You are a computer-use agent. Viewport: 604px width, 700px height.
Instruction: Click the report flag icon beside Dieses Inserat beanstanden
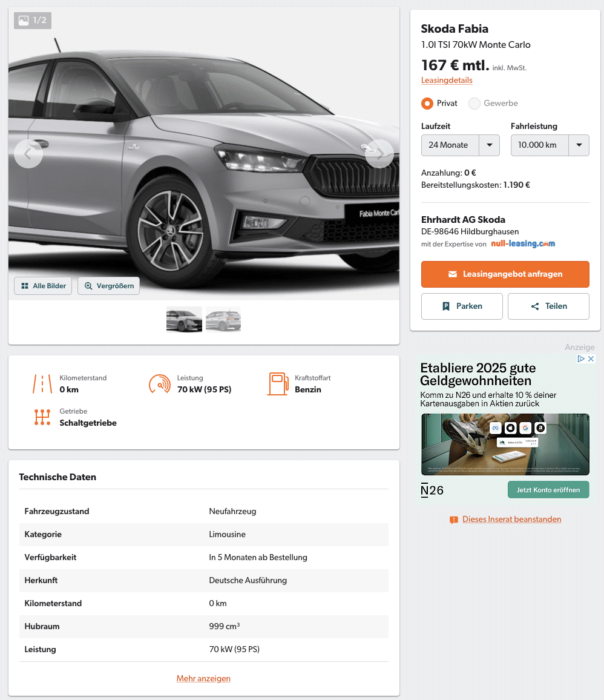point(454,520)
